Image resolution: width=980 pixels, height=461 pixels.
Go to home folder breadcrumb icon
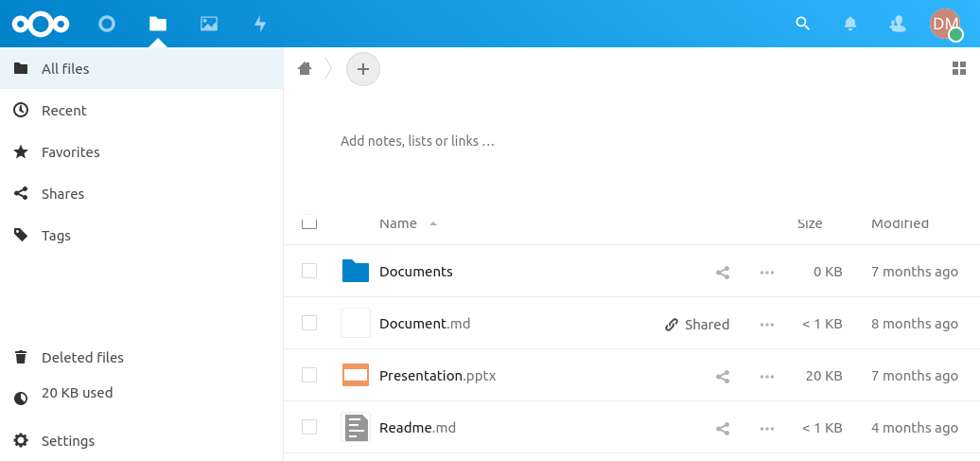pyautogui.click(x=305, y=68)
